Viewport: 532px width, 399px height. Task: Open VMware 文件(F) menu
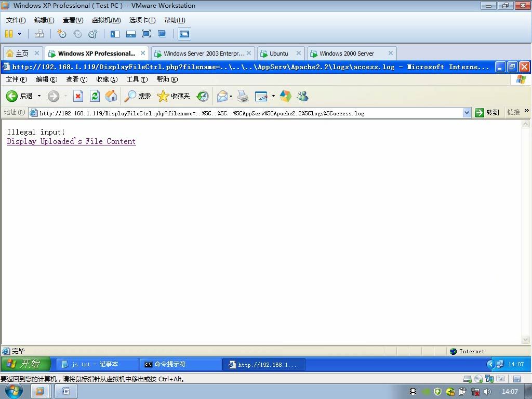click(x=16, y=20)
